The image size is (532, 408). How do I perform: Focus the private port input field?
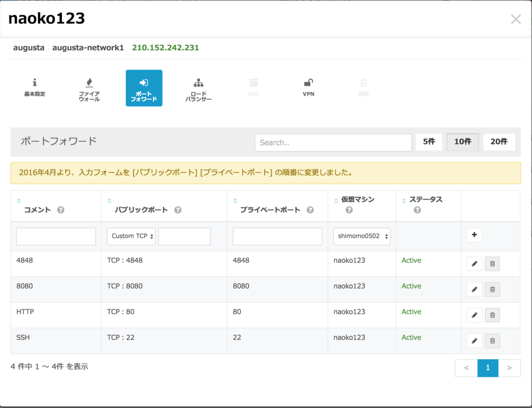tap(277, 236)
